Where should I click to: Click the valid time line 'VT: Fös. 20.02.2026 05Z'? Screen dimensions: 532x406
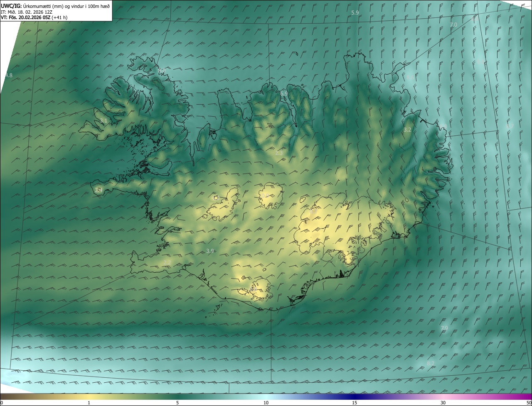[25, 17]
